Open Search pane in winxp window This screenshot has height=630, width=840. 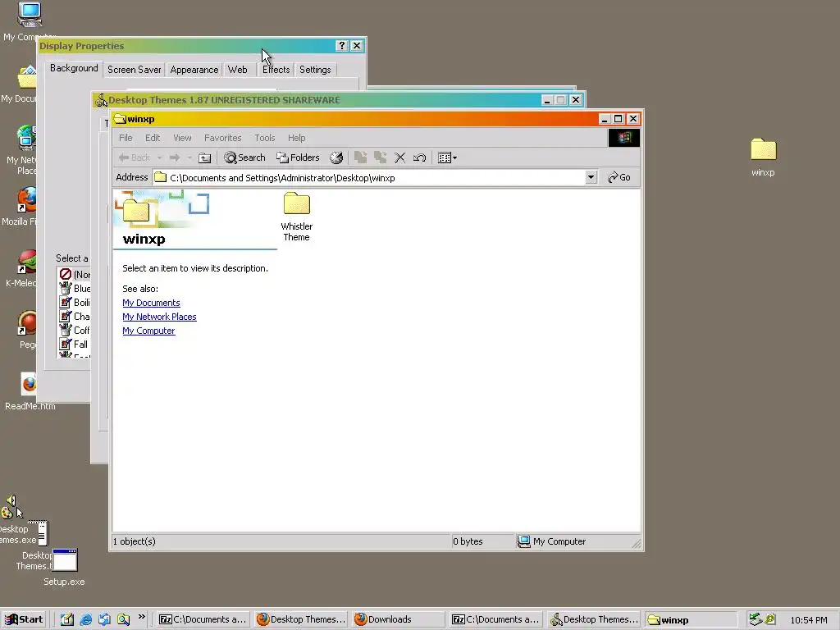(x=244, y=157)
